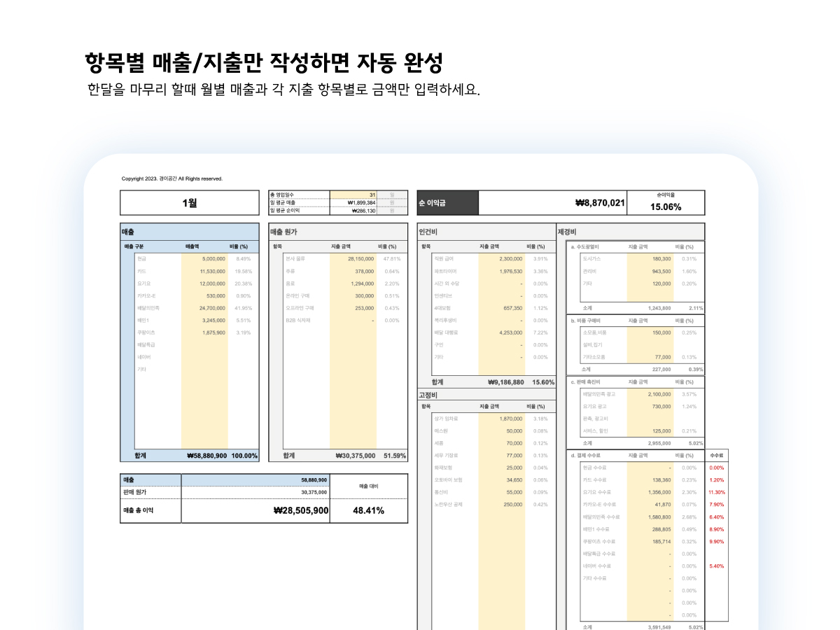
Task: Select the 요기요 수수료 11.30% rate
Action: tap(715, 492)
